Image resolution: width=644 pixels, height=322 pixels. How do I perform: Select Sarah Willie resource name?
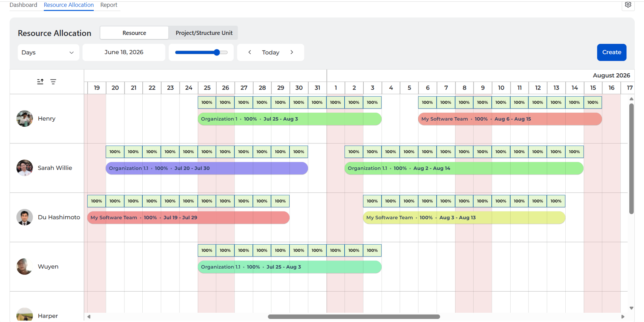[55, 168]
